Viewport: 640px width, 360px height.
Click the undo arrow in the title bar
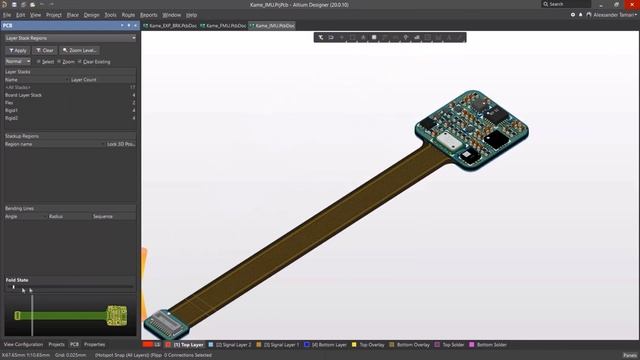[x=42, y=4]
